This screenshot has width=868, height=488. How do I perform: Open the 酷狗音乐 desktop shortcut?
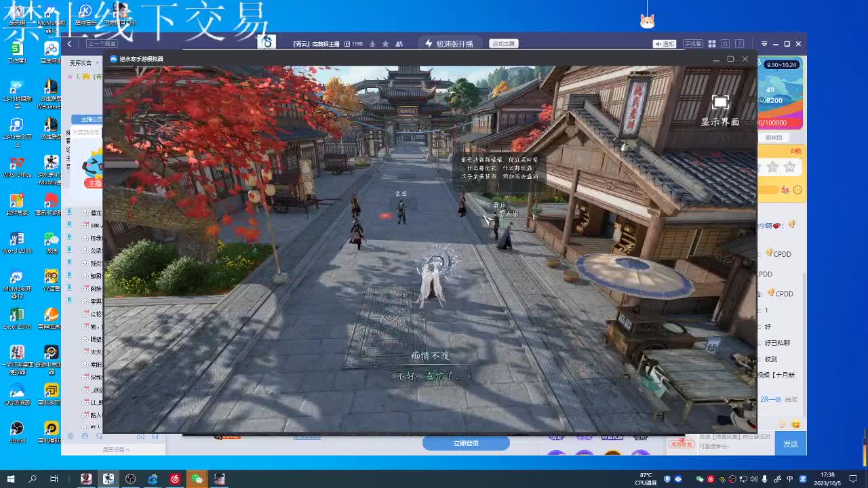85,14
